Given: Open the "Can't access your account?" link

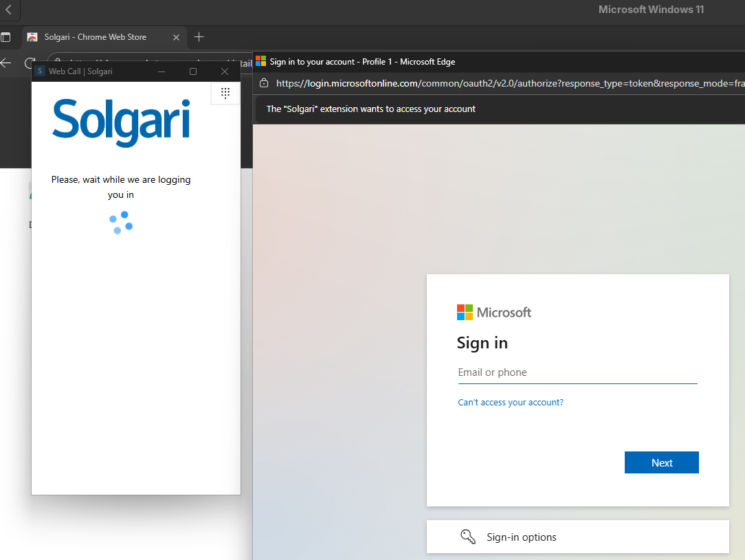Looking at the screenshot, I should pyautogui.click(x=511, y=403).
